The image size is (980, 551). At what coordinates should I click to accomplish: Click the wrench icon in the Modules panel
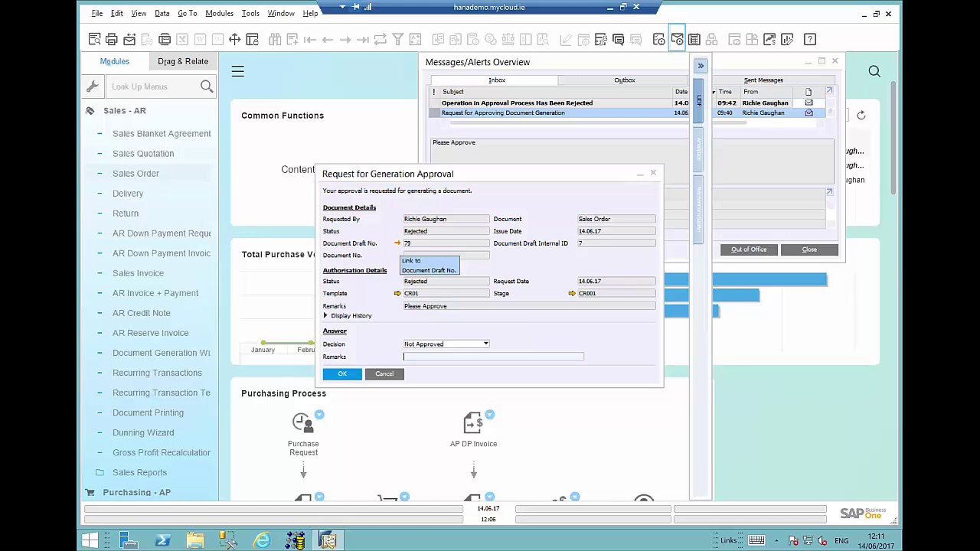point(93,86)
